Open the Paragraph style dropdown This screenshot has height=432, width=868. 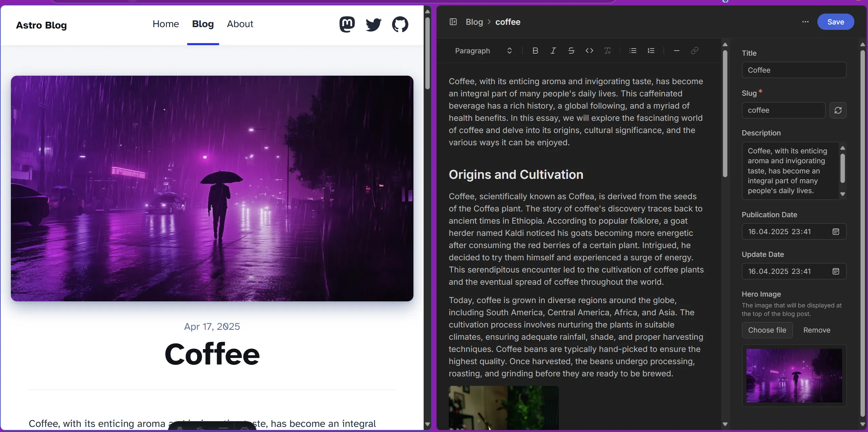(x=483, y=51)
